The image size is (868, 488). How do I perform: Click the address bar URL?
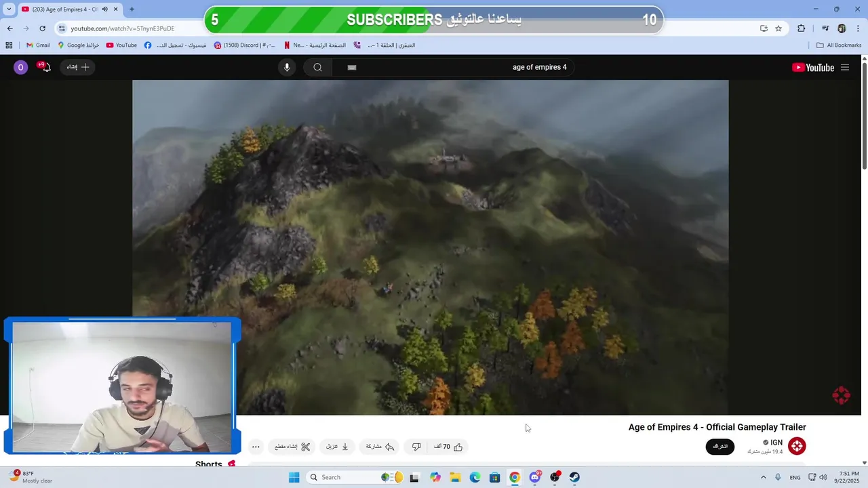123,28
